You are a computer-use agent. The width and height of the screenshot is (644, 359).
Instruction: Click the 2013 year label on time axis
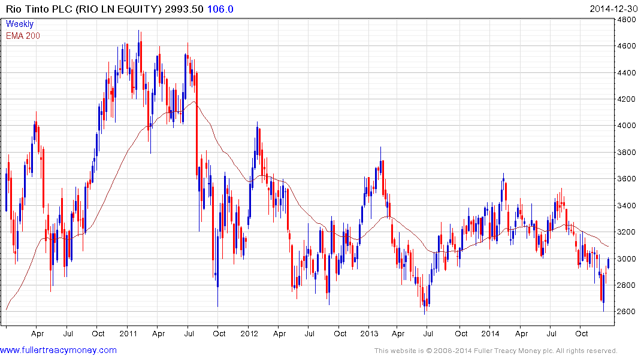tap(369, 333)
